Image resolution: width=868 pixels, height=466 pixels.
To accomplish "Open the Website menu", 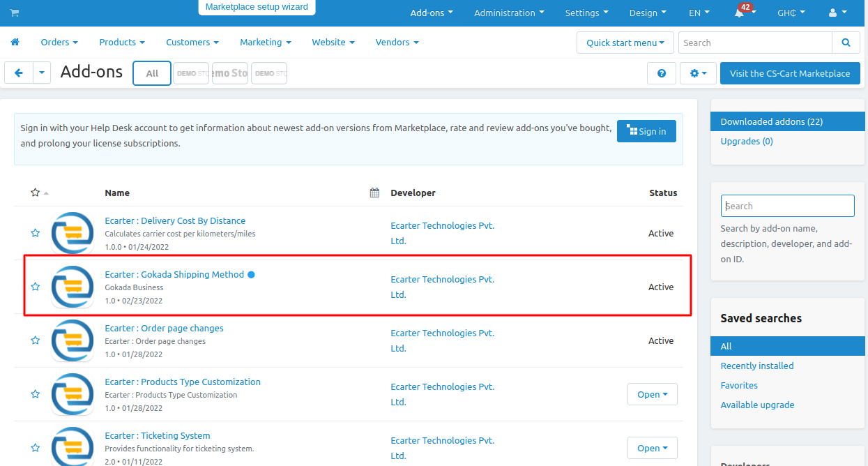I will click(333, 42).
